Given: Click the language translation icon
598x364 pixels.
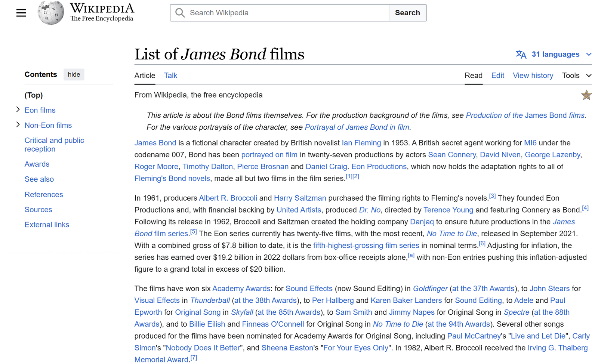Looking at the screenshot, I should (521, 55).
